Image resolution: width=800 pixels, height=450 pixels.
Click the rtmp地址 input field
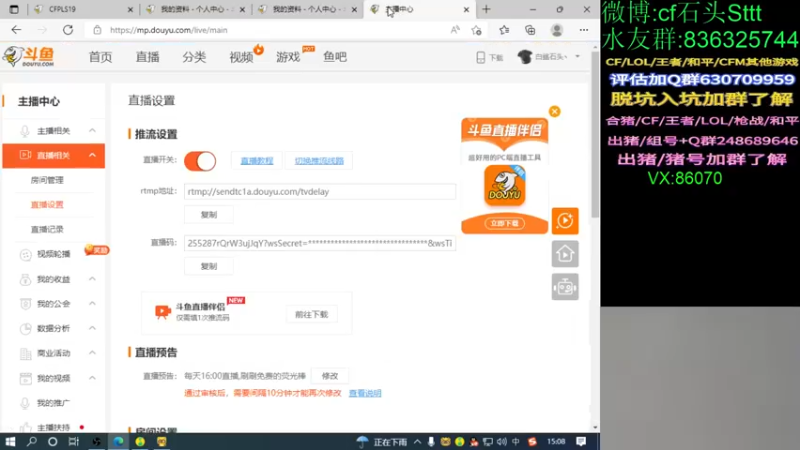coord(320,192)
